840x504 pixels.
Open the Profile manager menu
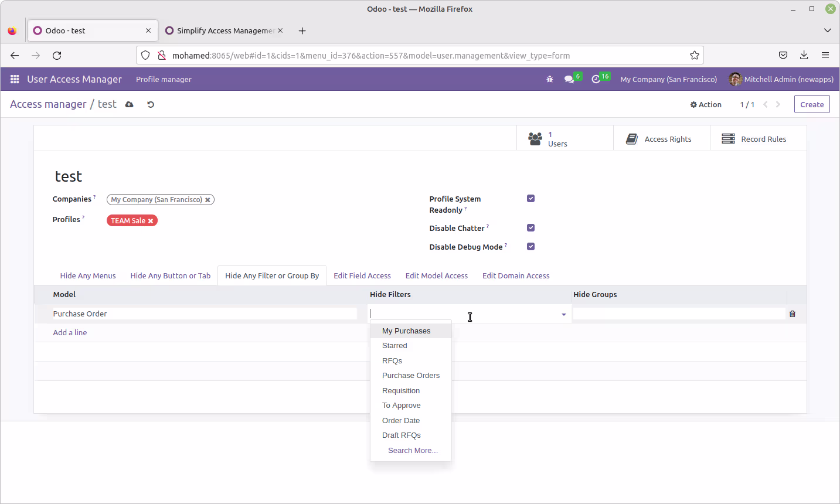click(164, 79)
